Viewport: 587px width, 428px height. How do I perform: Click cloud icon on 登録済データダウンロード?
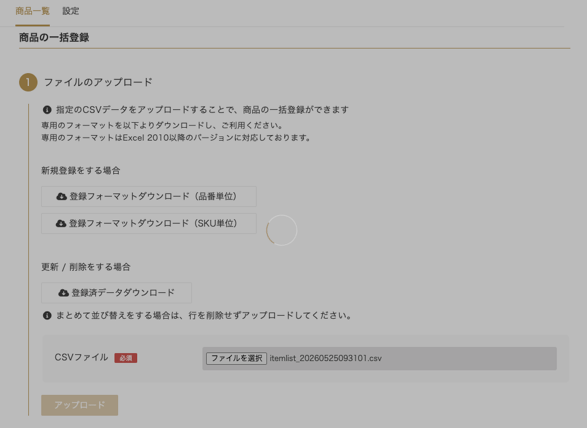(x=63, y=293)
